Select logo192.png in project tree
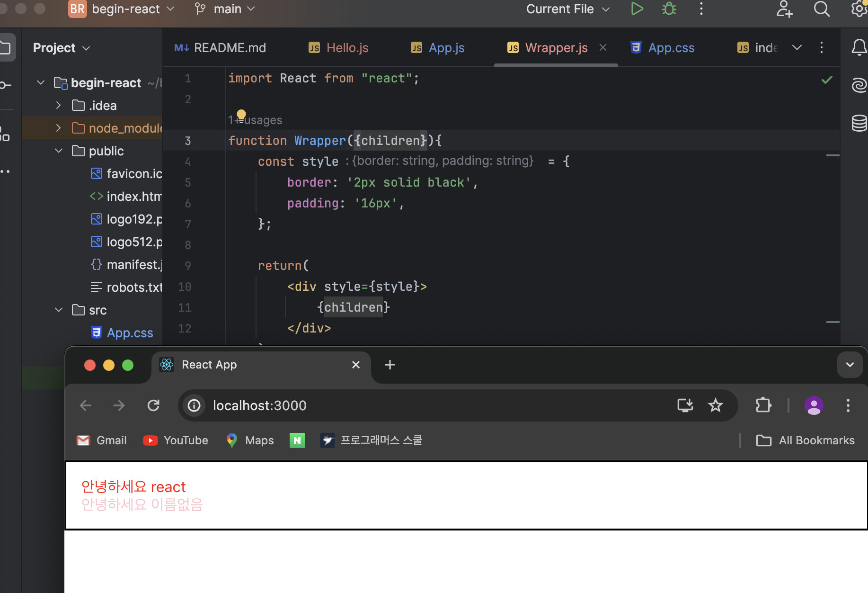This screenshot has width=868, height=593. 126,219
